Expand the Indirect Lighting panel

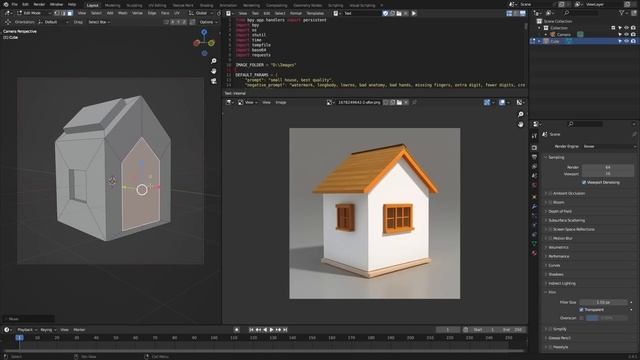click(x=562, y=283)
